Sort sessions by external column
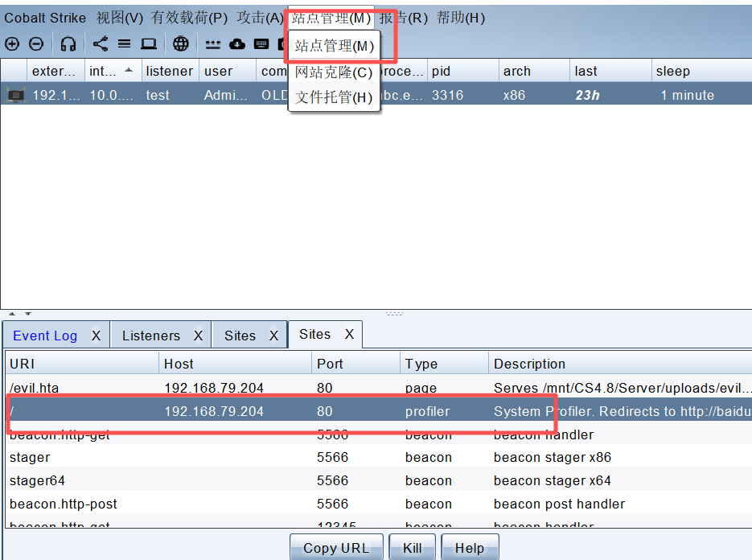The width and height of the screenshot is (752, 560). pyautogui.click(x=55, y=71)
